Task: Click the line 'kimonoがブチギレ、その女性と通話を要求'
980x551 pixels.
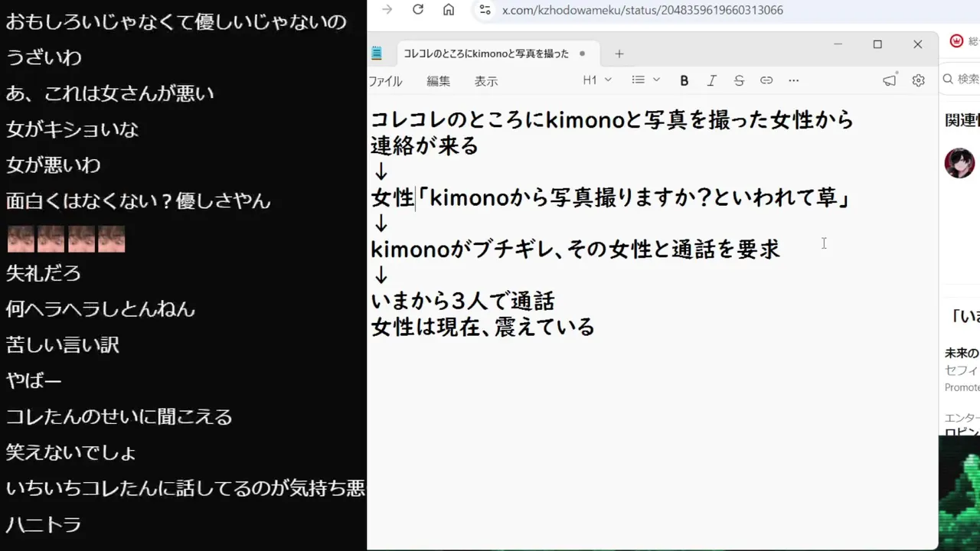Action: (x=575, y=249)
